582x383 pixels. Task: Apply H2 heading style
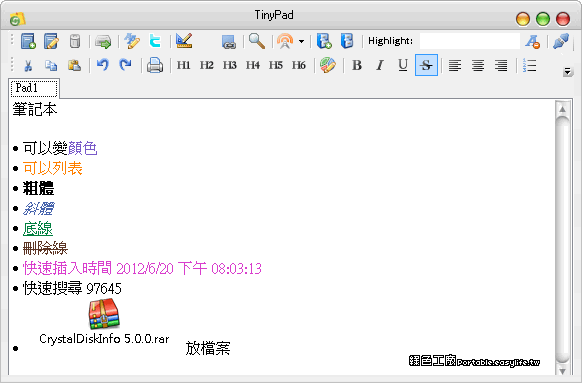point(206,65)
